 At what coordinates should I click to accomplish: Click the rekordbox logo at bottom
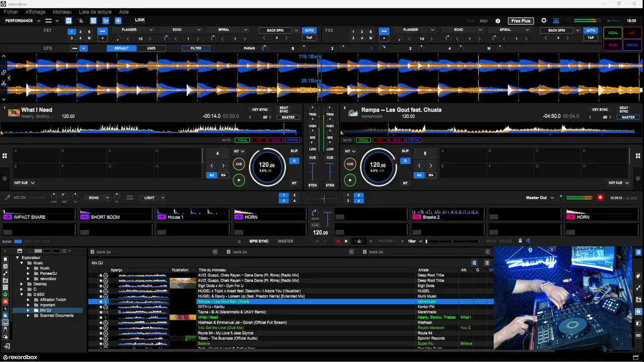tap(20, 357)
